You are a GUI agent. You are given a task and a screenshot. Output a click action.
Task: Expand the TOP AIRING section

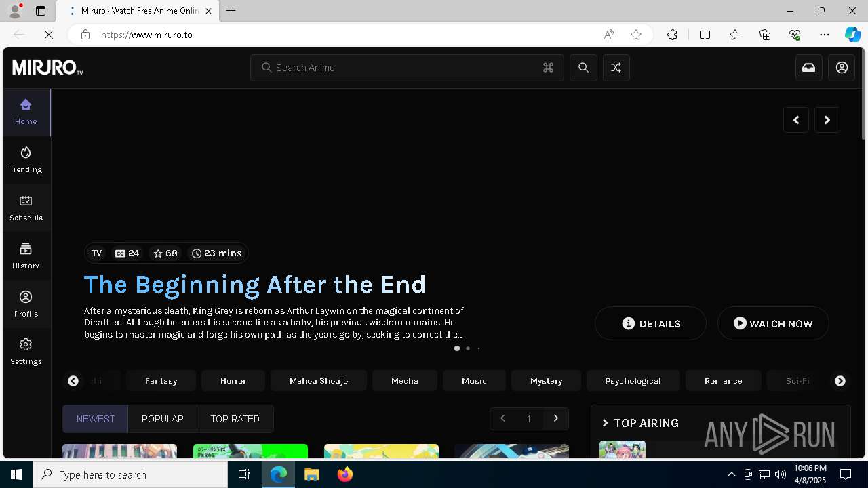pyautogui.click(x=641, y=423)
